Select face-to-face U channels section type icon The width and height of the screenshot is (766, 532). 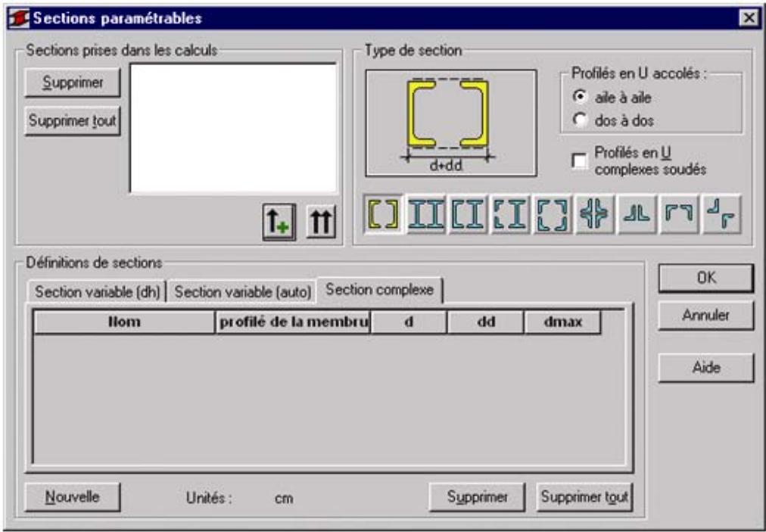[x=384, y=214]
